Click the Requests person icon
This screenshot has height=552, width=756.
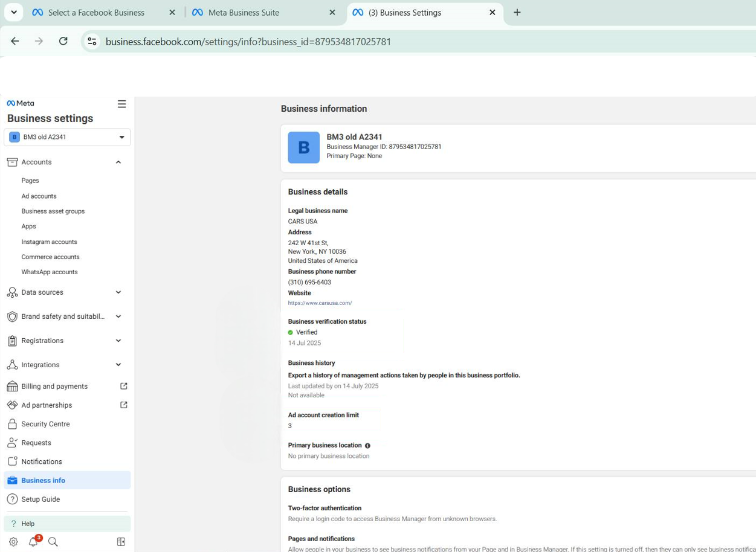coord(12,443)
